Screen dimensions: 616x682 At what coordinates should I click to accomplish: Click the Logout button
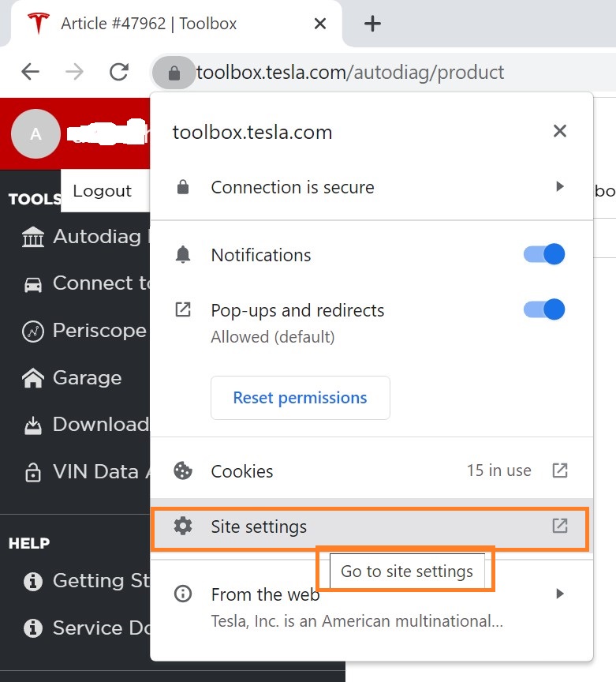102,191
